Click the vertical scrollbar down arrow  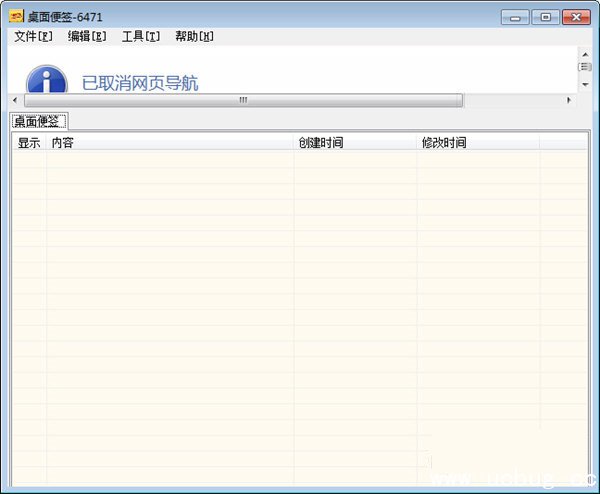pos(585,85)
